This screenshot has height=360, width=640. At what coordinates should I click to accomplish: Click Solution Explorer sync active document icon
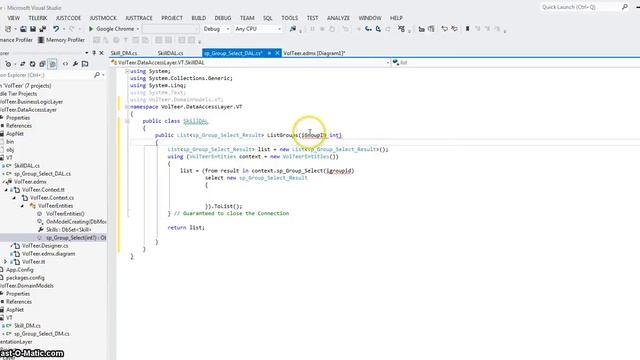click(x=22, y=64)
